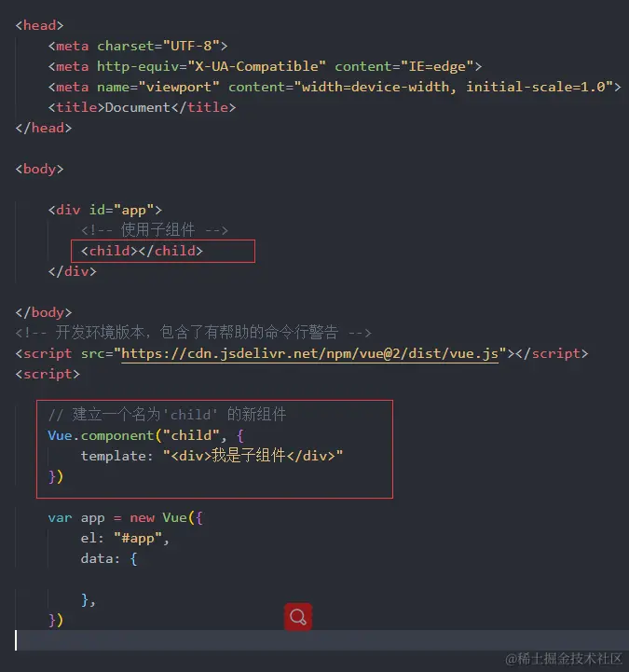Click the closing </head> tag

[x=44, y=128]
